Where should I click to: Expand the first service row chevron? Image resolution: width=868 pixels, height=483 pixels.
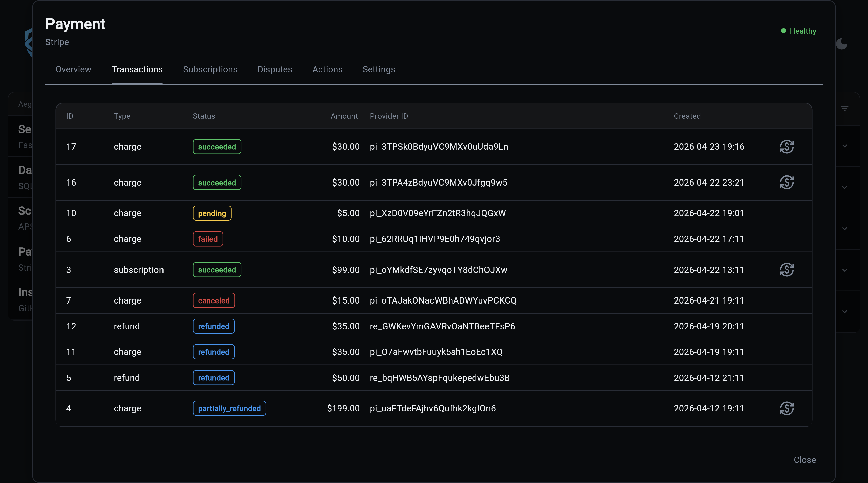(844, 146)
